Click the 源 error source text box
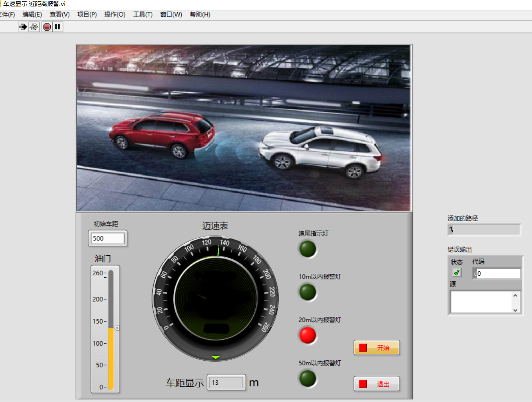 coord(481,302)
